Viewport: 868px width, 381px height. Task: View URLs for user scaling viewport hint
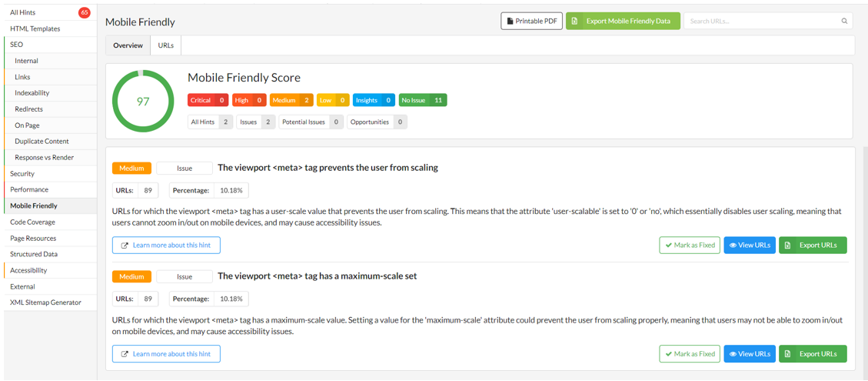tap(749, 246)
